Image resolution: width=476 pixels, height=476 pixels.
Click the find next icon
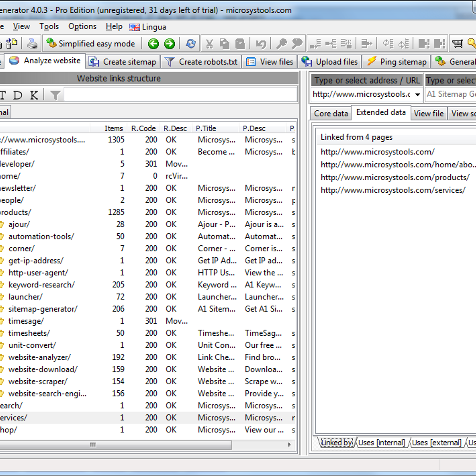297,44
